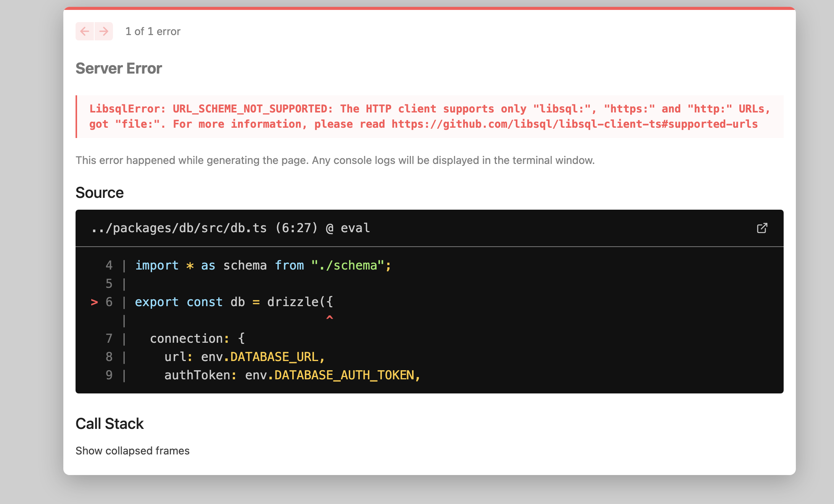The image size is (834, 504).
Task: Click the drizzle function name on line 6
Action: 293,302
